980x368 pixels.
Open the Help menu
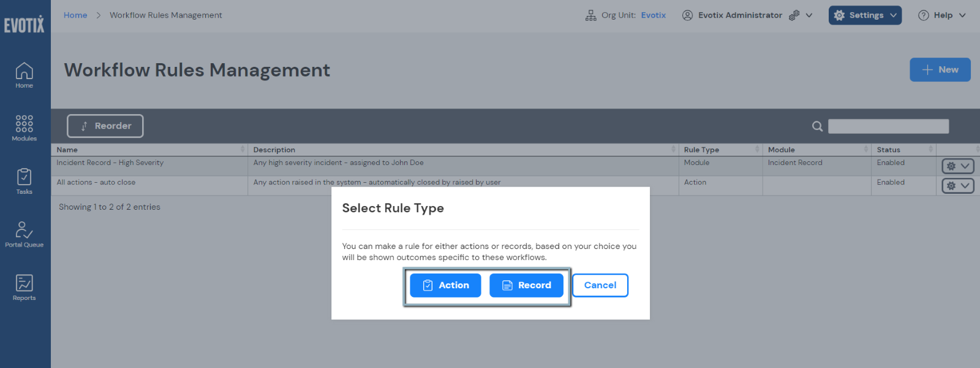tap(941, 15)
